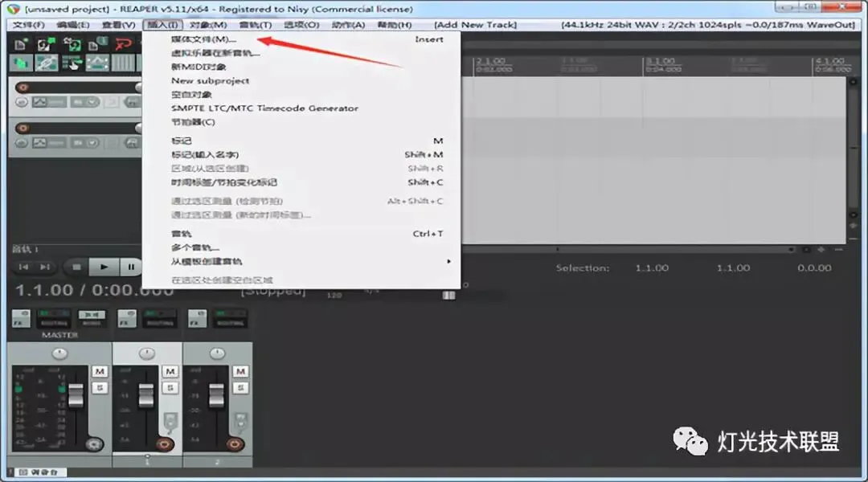Click the transport Pause button
The image size is (868, 482).
[x=131, y=268]
